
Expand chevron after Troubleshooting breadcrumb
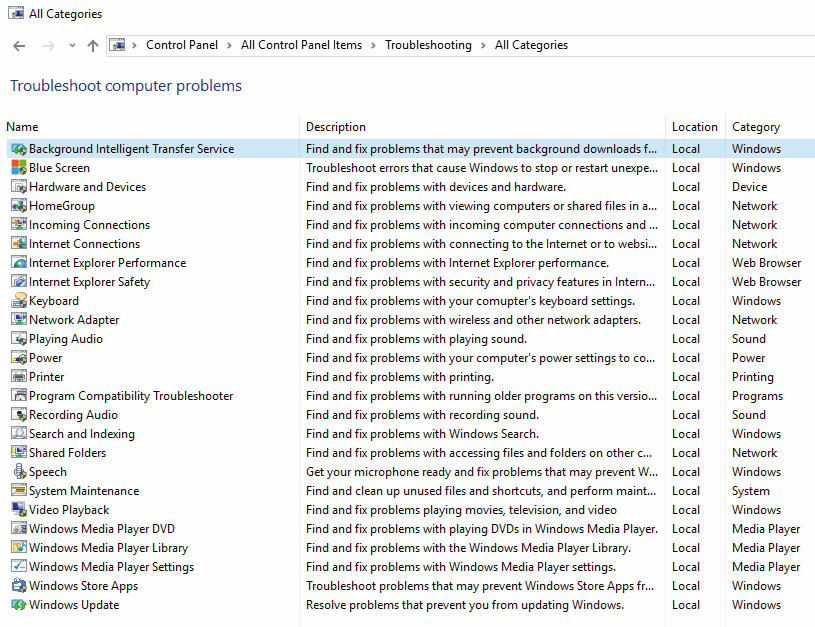click(483, 45)
